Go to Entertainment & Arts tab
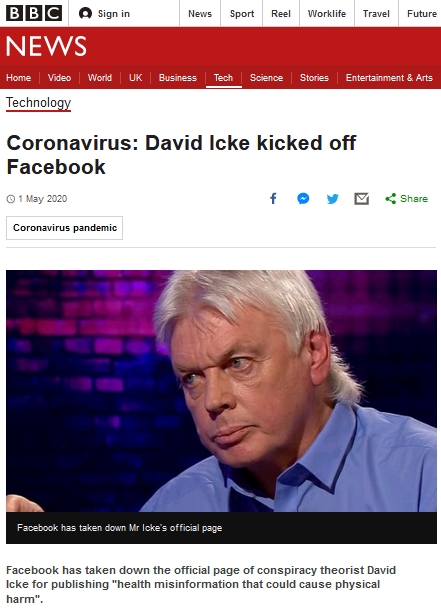Viewport: 441px width, 609px height. coord(389,78)
